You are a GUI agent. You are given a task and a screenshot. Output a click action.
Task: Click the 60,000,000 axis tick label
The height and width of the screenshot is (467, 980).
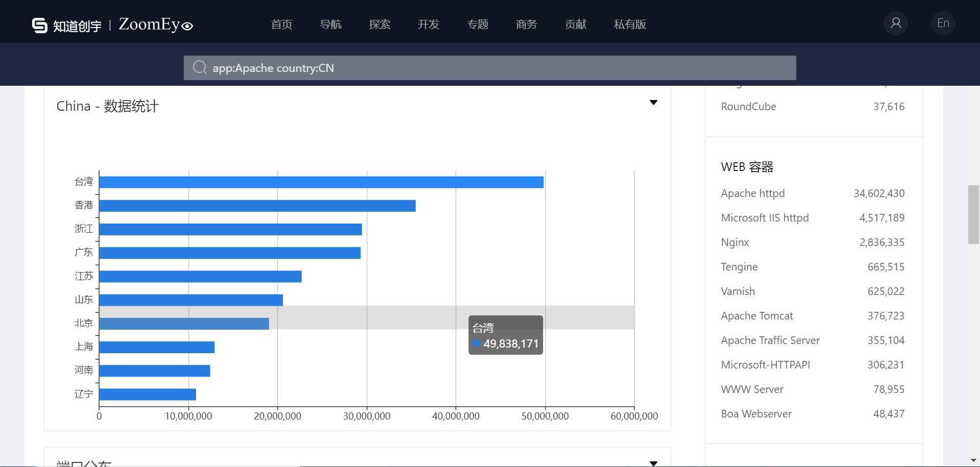(634, 416)
